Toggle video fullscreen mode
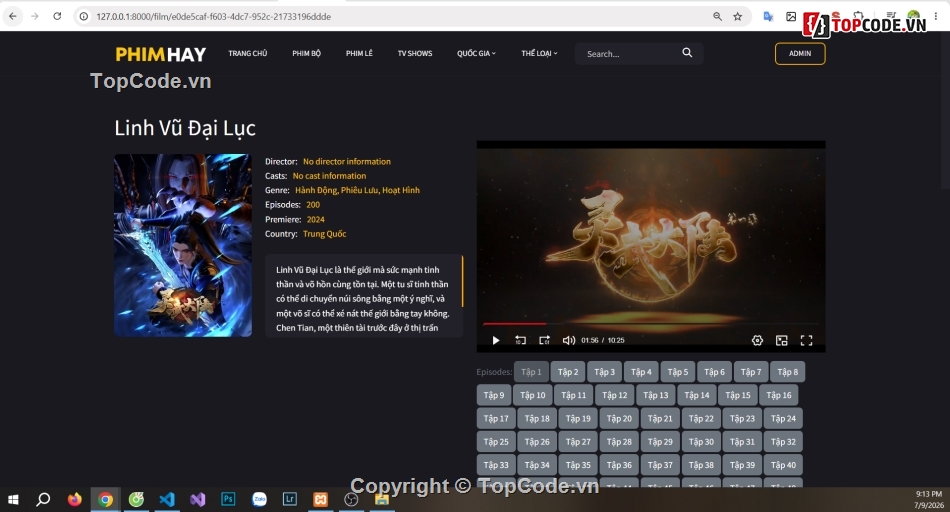The image size is (950, 512). click(806, 341)
